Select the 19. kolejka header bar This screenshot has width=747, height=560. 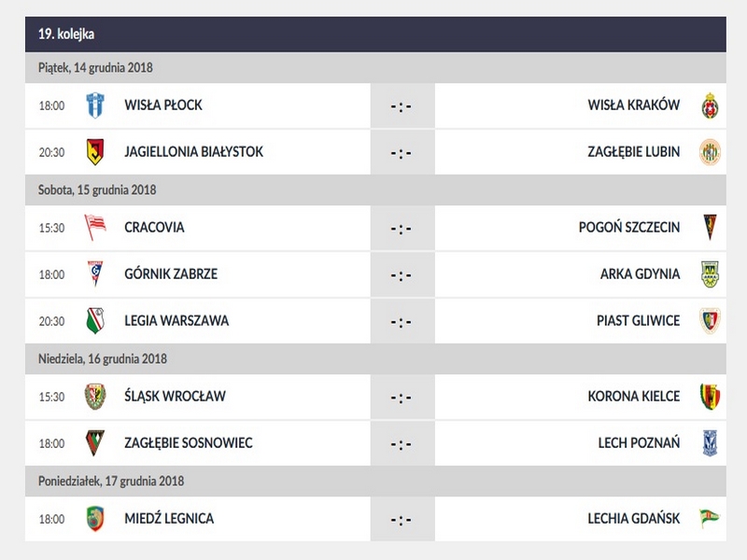tap(375, 34)
